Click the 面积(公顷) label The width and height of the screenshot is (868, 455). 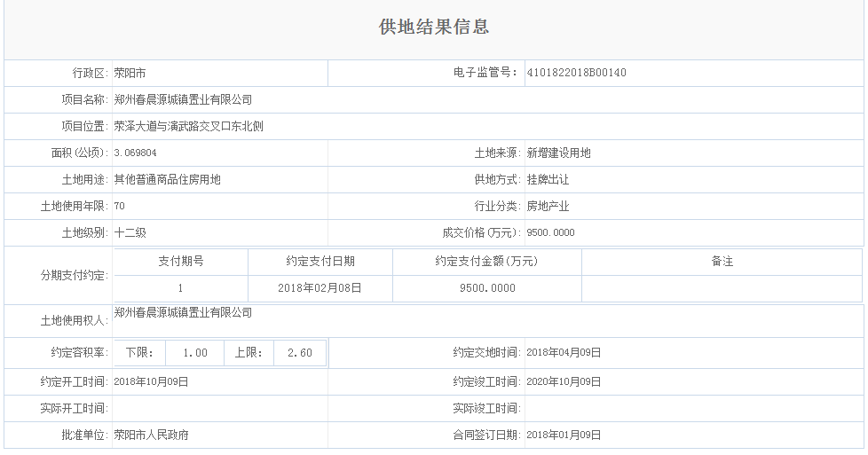click(79, 153)
